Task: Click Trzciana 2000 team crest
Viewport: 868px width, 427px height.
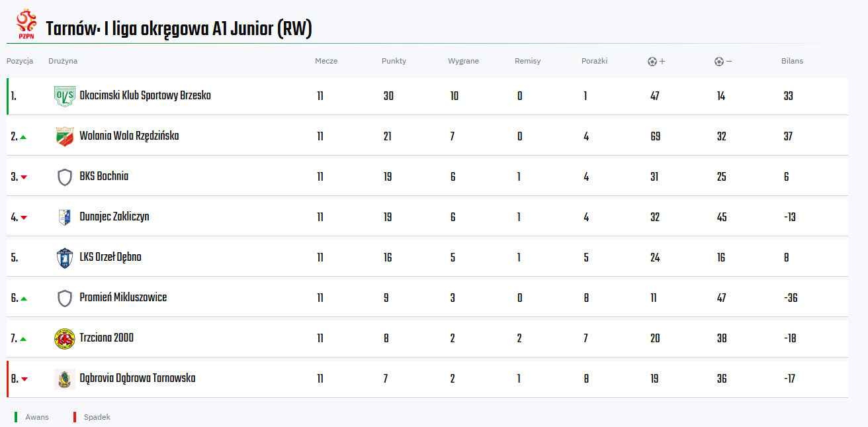Action: click(x=64, y=338)
